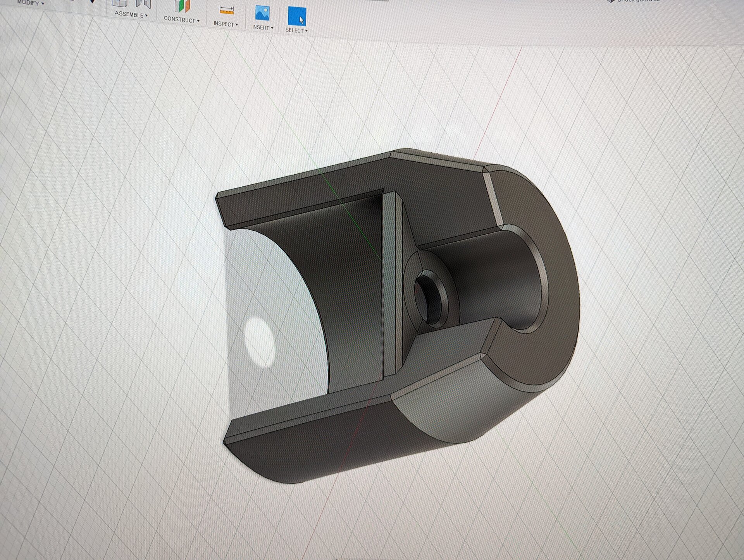Click the Measure ruler icon above INSPECT

pos(227,10)
